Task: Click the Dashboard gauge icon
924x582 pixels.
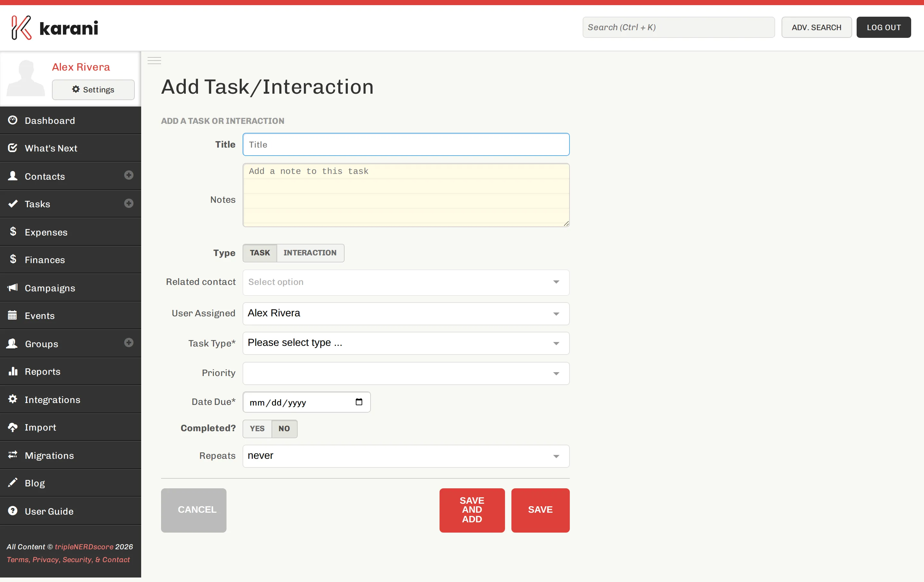Action: coord(13,120)
